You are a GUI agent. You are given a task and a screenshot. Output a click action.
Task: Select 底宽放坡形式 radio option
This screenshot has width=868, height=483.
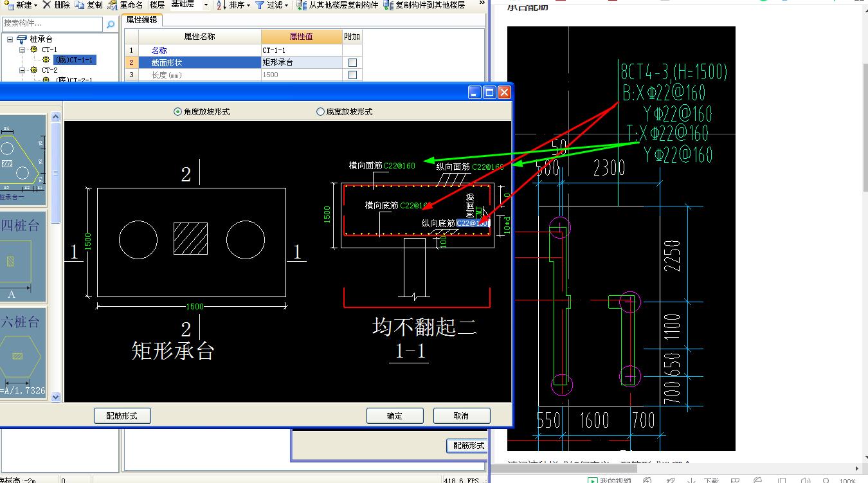pyautogui.click(x=320, y=112)
